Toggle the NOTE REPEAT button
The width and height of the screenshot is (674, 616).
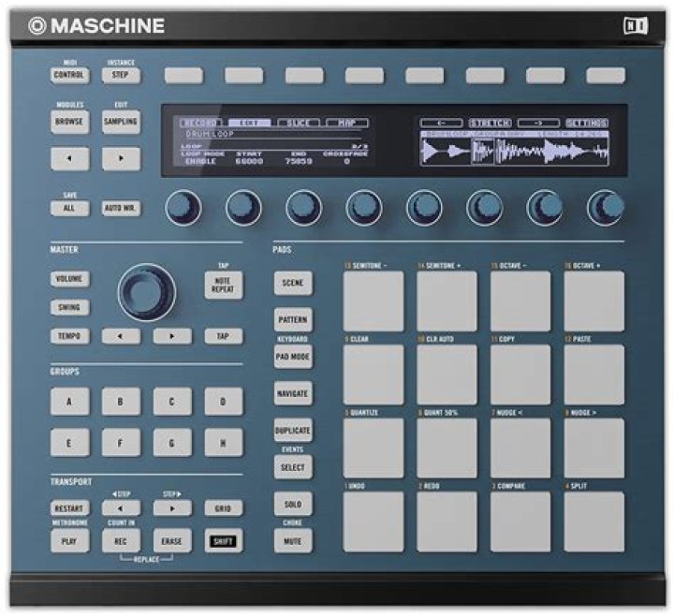223,285
